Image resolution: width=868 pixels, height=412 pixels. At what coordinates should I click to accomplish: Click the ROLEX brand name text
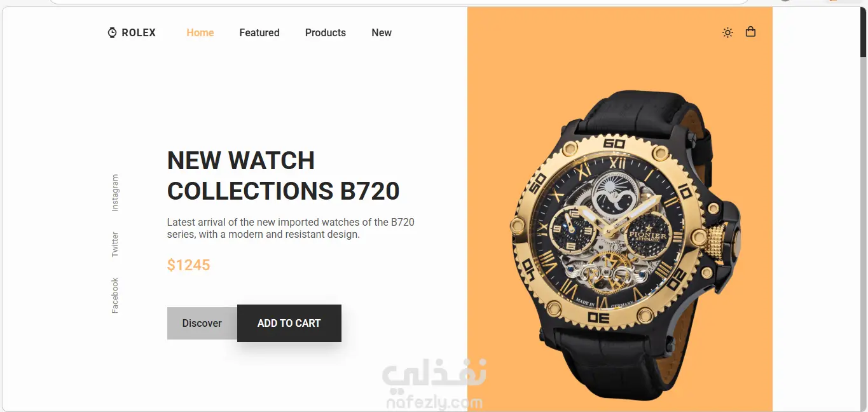(139, 32)
